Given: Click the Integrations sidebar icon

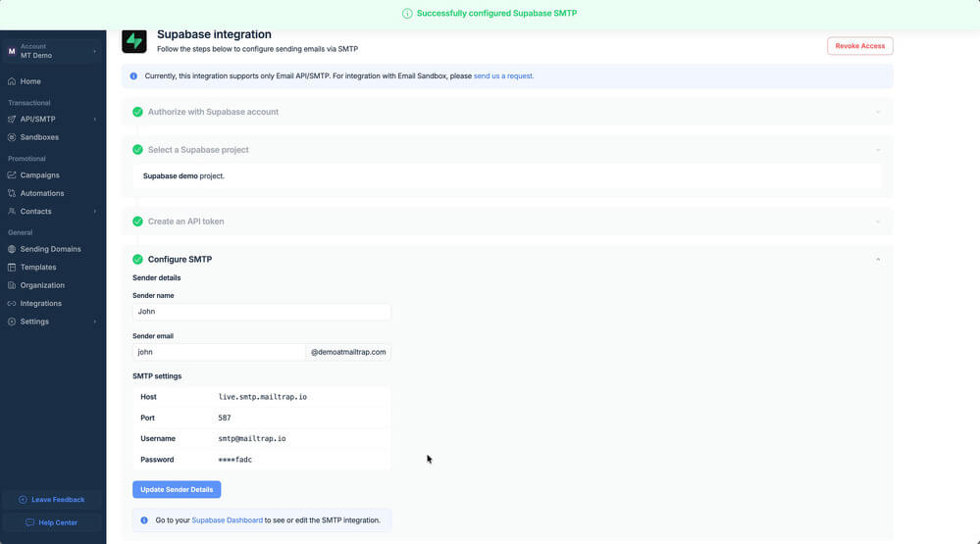Looking at the screenshot, I should [x=12, y=304].
